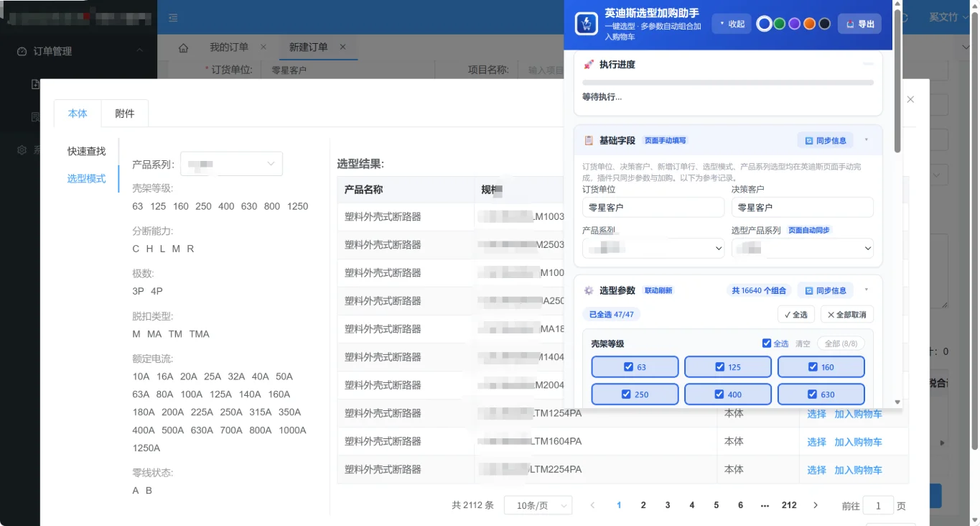Click the 收起 collapse button
The image size is (980, 526).
click(x=732, y=24)
